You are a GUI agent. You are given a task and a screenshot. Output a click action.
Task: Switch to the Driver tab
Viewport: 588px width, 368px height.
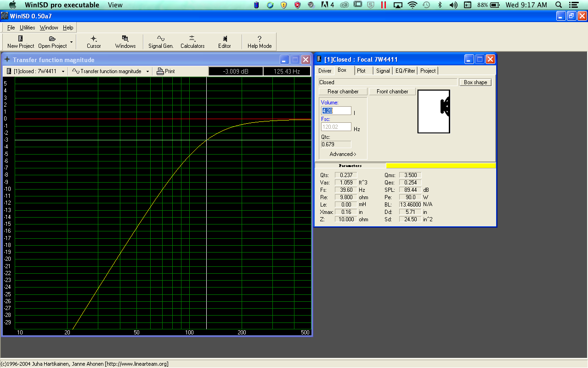[x=325, y=70]
